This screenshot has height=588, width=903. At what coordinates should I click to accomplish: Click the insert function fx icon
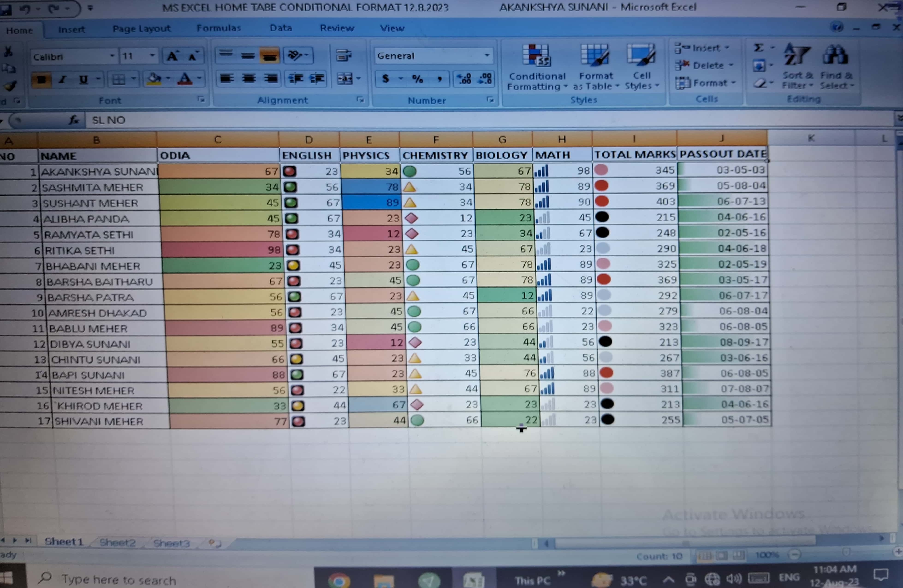pyautogui.click(x=74, y=120)
